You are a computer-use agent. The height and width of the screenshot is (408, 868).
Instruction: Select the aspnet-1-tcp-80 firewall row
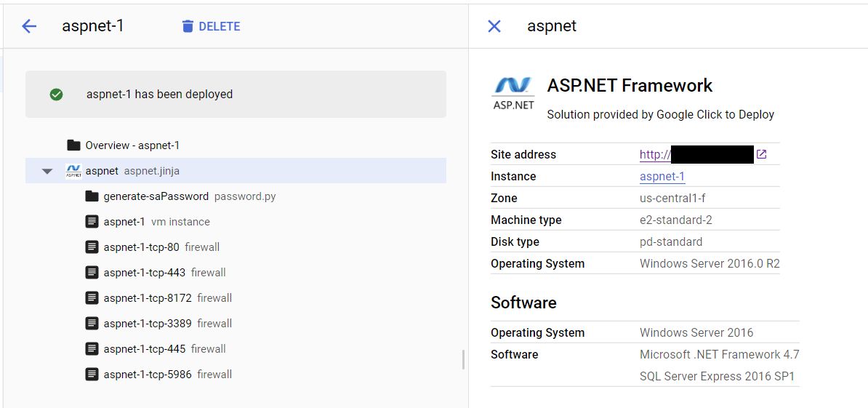[x=236, y=247]
